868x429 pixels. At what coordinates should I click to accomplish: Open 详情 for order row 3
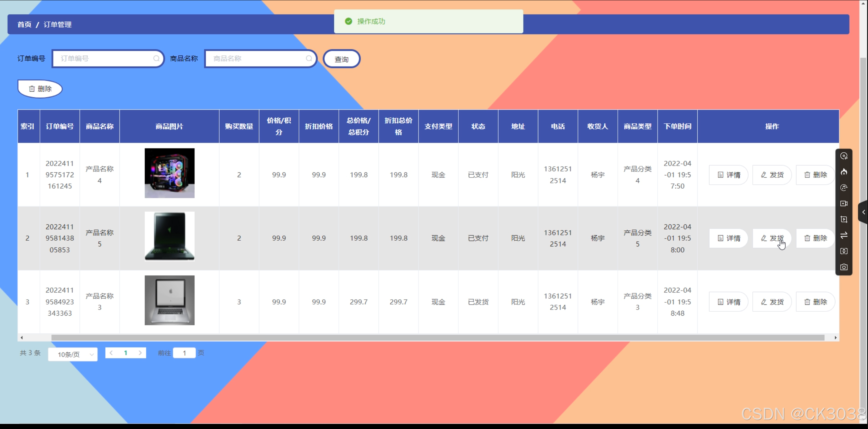pos(729,302)
